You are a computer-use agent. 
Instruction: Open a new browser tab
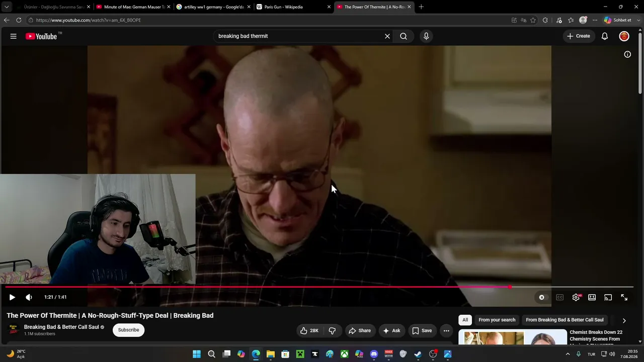pyautogui.click(x=421, y=7)
